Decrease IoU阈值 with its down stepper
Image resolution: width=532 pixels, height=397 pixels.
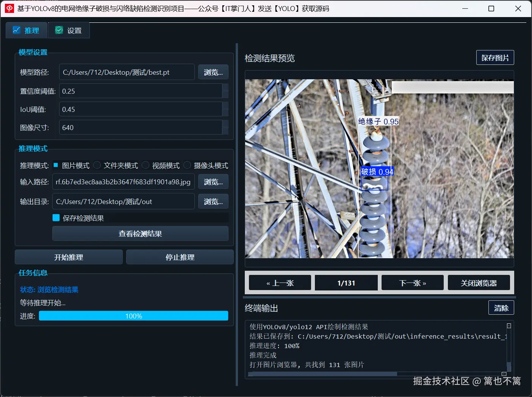pos(225,113)
